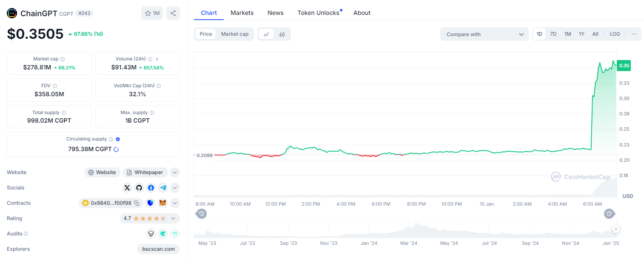
Task: Expand more Contracts chevron
Action: (175, 203)
